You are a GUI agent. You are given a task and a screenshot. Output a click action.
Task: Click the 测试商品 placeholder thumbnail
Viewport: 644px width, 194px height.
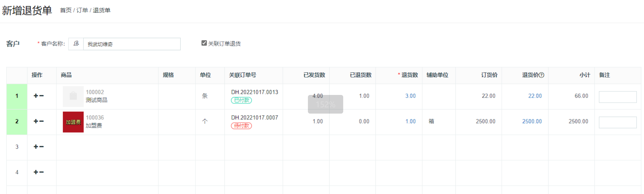[73, 96]
